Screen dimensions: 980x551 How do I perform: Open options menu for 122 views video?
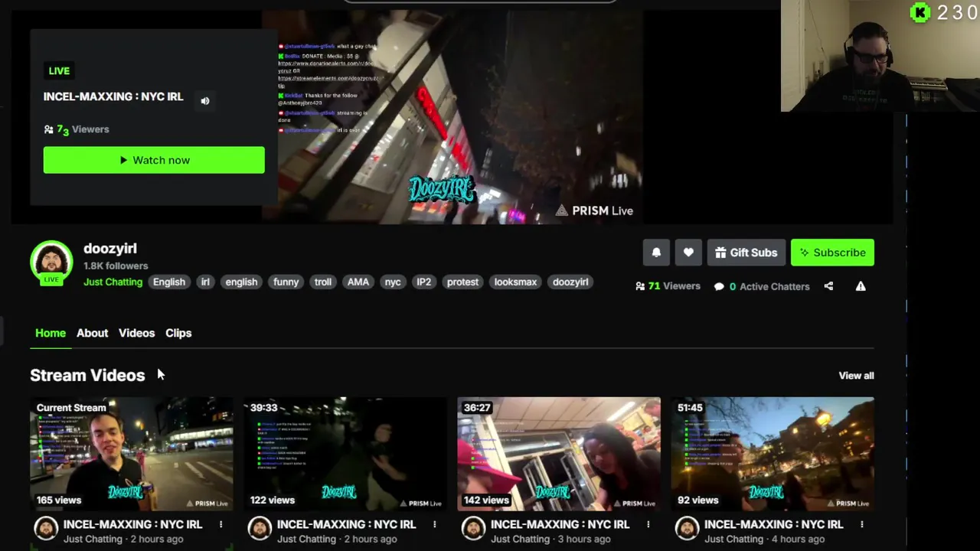[x=434, y=524]
